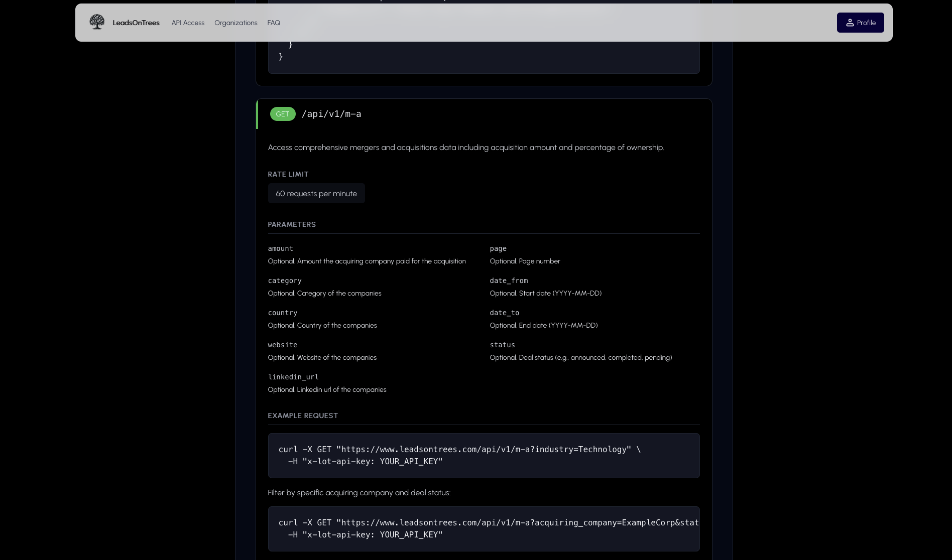Select the RATE LIMIT heading
Image resolution: width=952 pixels, height=560 pixels.
click(288, 174)
